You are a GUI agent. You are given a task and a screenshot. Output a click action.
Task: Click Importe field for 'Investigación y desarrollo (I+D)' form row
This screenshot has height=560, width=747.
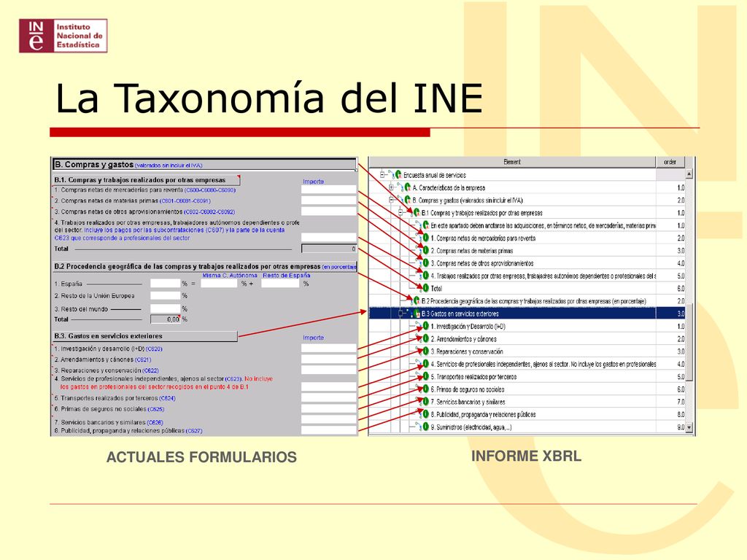(x=329, y=349)
